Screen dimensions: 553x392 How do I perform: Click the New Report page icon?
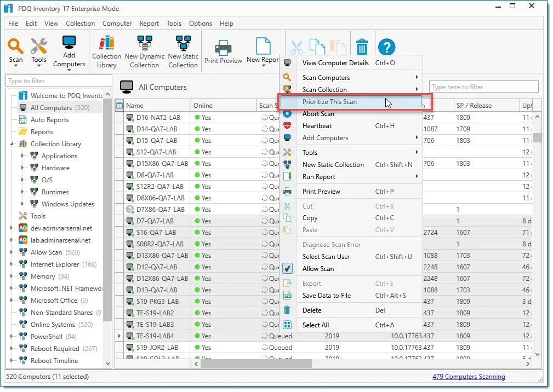coord(263,46)
